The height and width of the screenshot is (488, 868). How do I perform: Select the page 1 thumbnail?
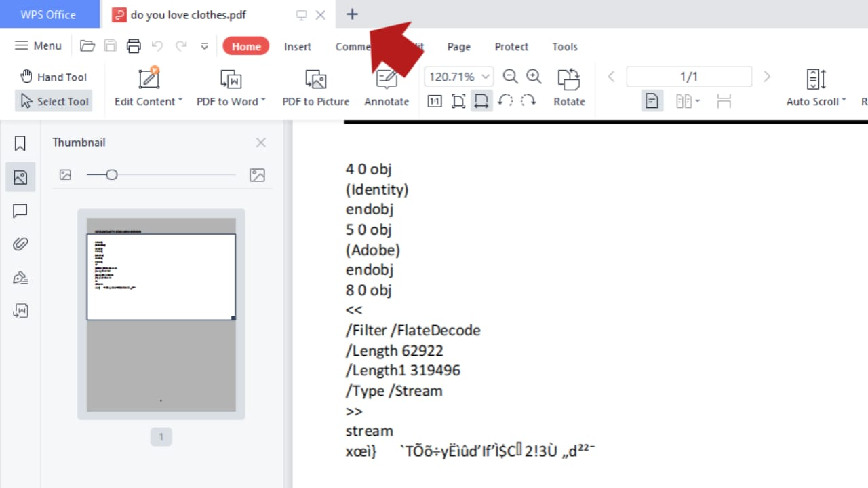161,314
